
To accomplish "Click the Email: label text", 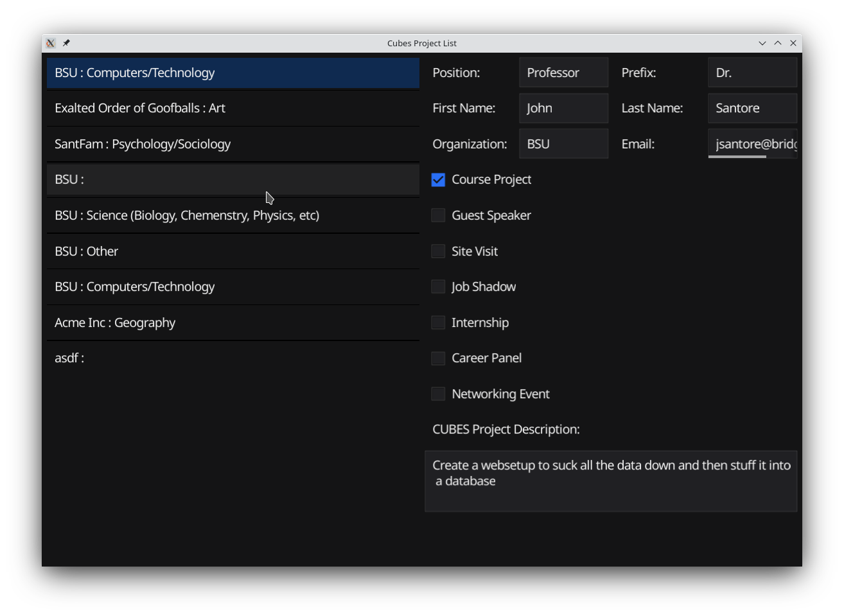I will (x=638, y=145).
